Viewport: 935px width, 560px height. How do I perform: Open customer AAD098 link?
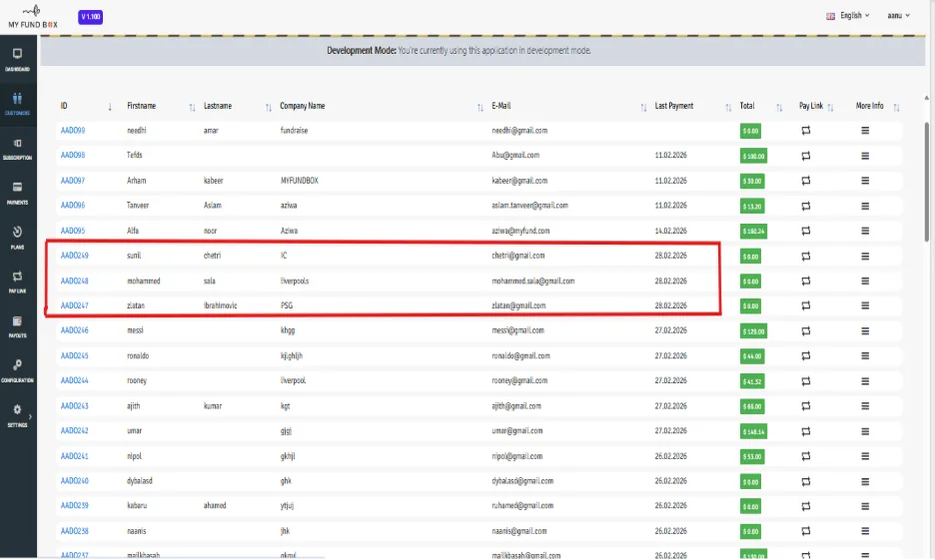click(73, 155)
